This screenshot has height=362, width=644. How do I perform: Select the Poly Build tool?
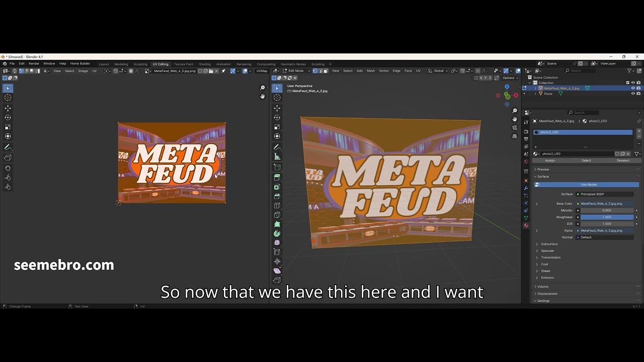point(277,224)
